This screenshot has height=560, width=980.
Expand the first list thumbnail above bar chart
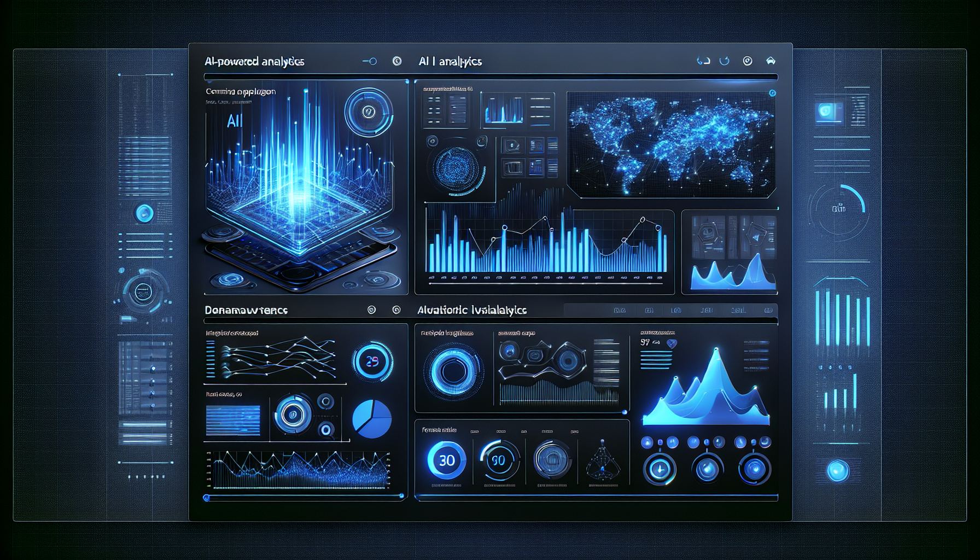(446, 109)
